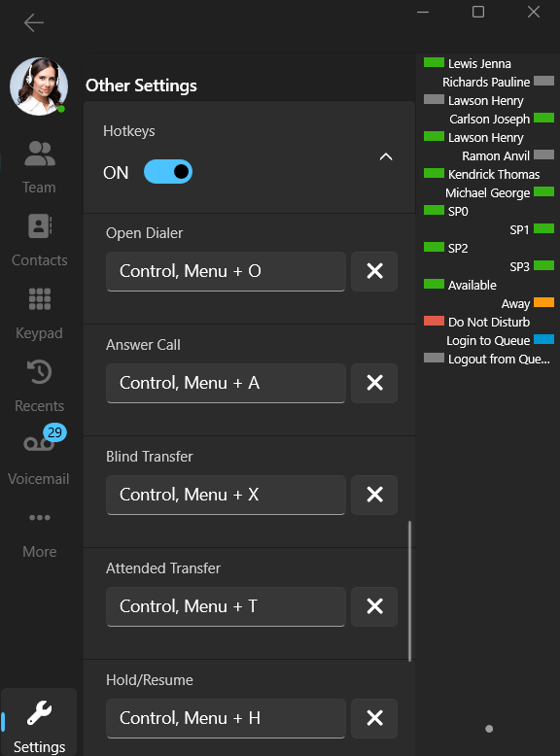This screenshot has height=756, width=560.
Task: Clear the Answer Call hotkey
Action: 374,383
